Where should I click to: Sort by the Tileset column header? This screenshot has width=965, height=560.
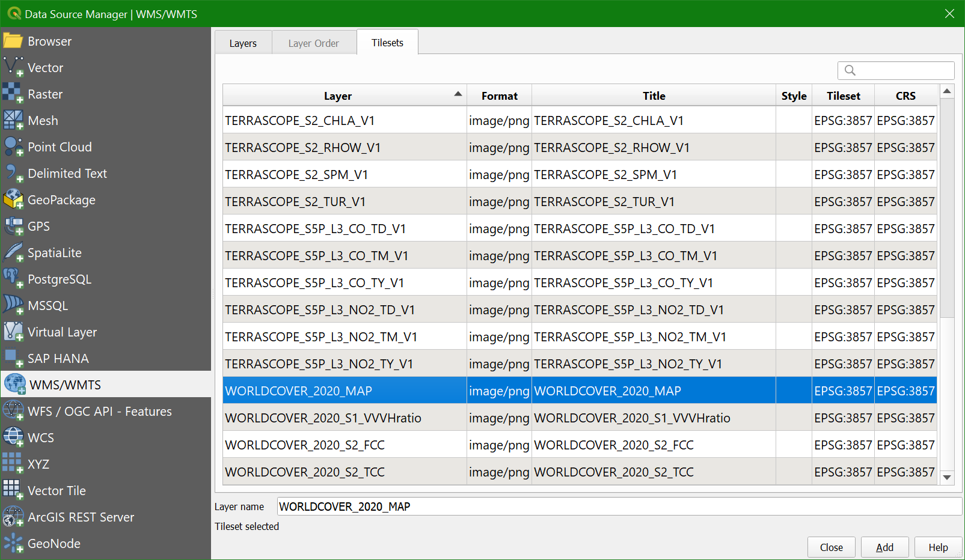(843, 96)
